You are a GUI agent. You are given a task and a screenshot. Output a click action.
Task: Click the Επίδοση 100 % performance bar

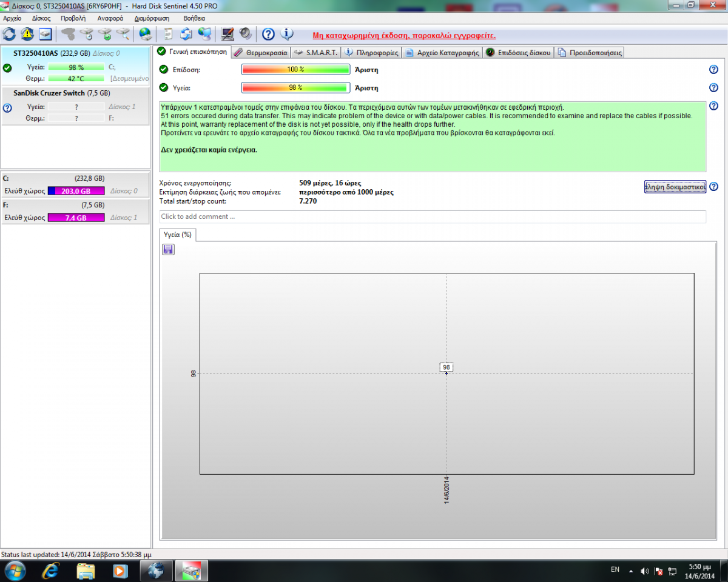click(296, 70)
